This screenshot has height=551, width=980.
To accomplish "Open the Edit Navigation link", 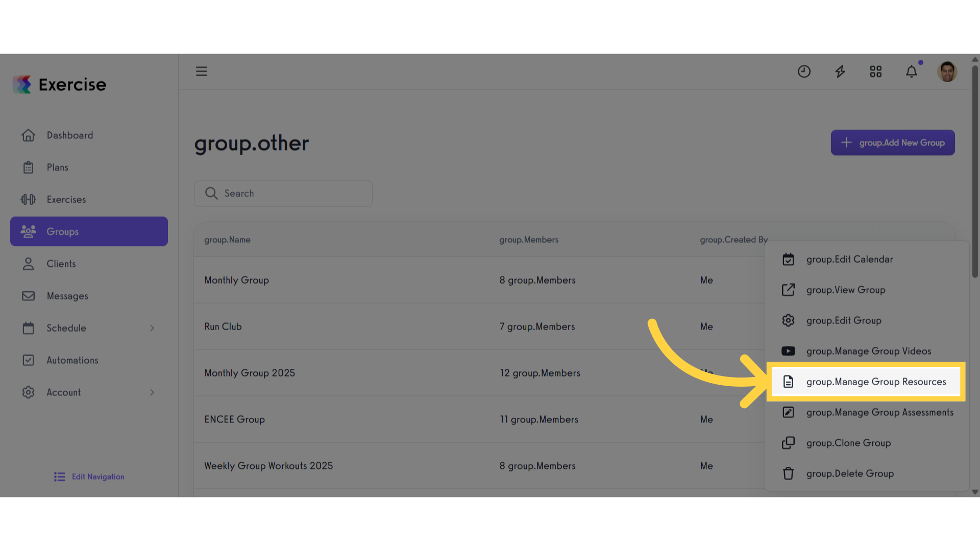I will (97, 477).
